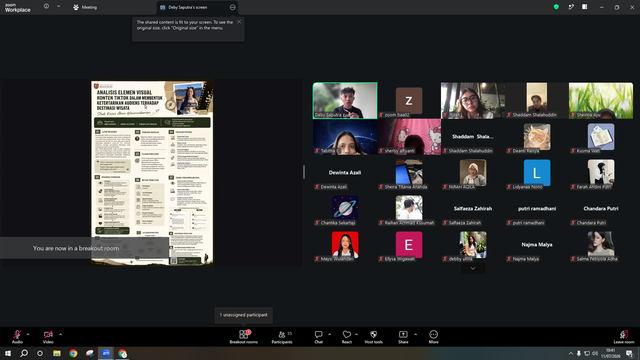The height and width of the screenshot is (360, 640).
Task: Click the 1 unassigned participant tooltip
Action: (x=244, y=315)
